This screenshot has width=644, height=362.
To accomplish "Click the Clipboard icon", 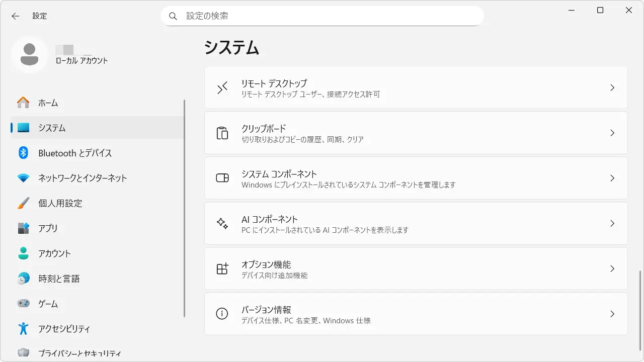I will (x=222, y=133).
